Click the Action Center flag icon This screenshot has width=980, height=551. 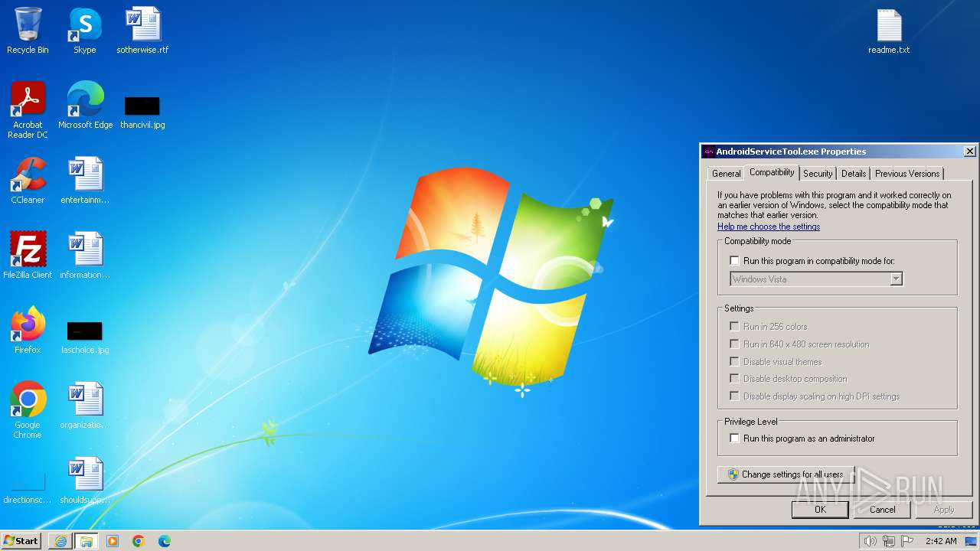click(907, 541)
